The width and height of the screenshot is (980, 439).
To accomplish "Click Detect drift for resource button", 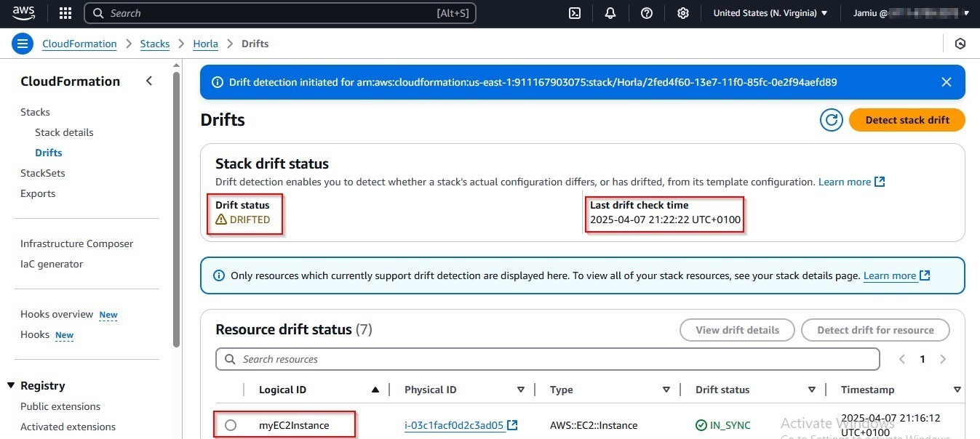I will click(x=875, y=330).
